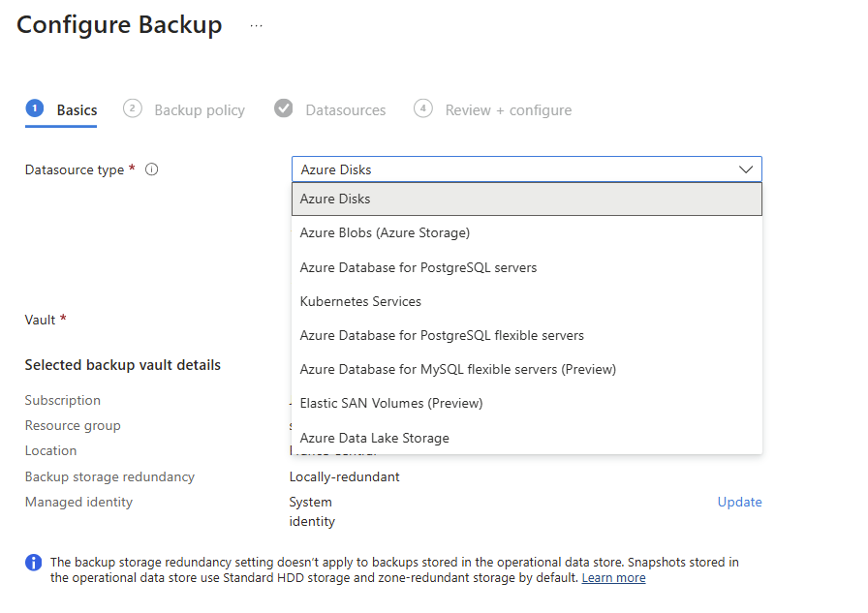Click the Datasources checkmark icon
868x613 pixels.
click(284, 107)
